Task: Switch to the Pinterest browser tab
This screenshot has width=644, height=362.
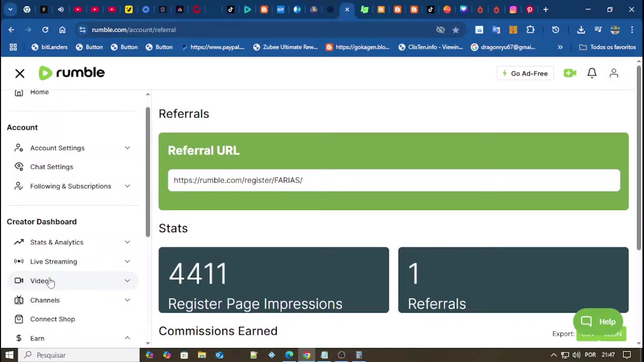Action: pyautogui.click(x=530, y=10)
